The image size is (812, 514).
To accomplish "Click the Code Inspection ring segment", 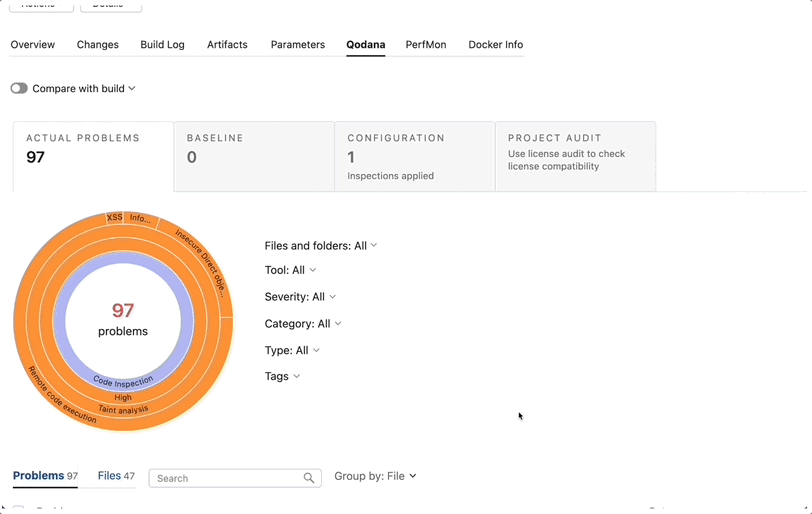I will pyautogui.click(x=123, y=382).
